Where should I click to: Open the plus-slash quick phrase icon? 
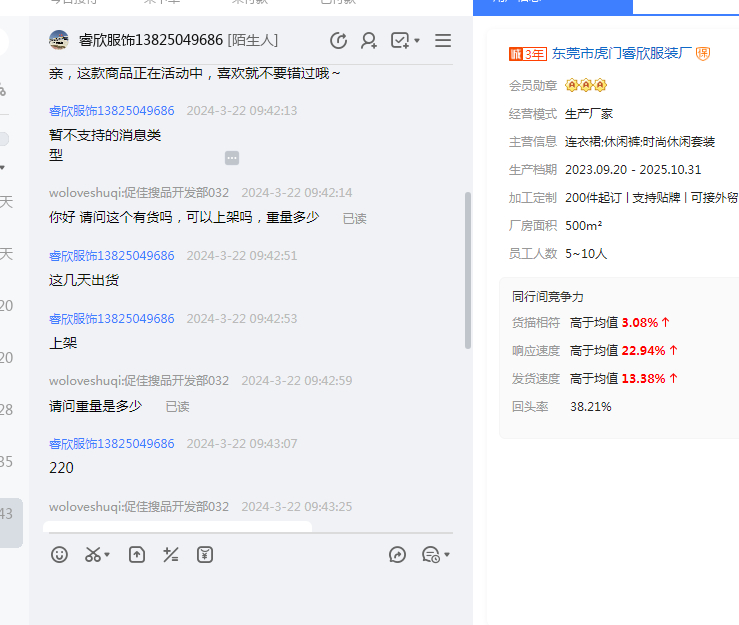171,554
